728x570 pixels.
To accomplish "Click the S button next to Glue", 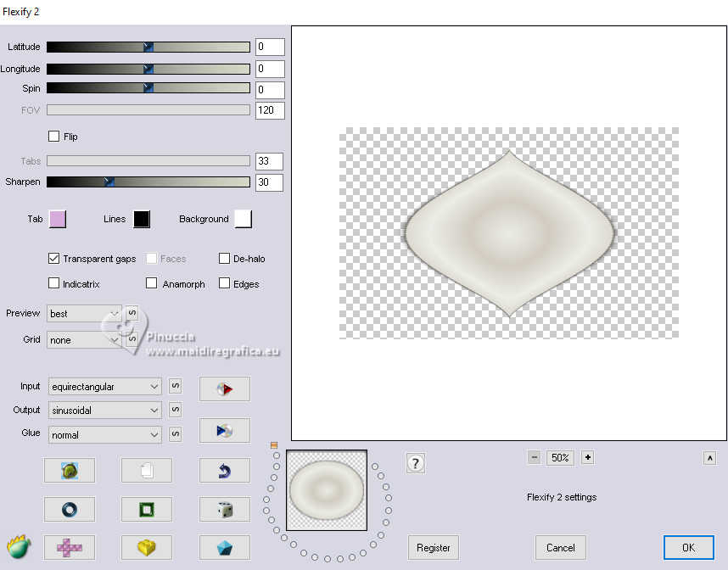I will coord(175,434).
